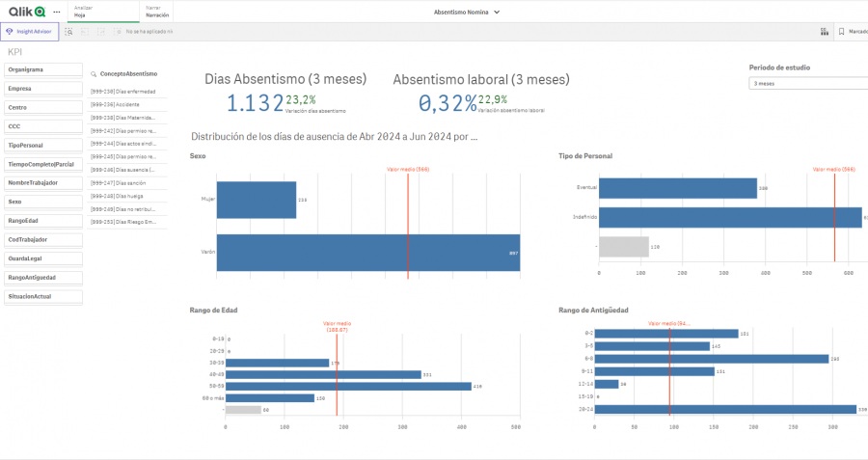Open the sheets grid view icon

coord(824,32)
